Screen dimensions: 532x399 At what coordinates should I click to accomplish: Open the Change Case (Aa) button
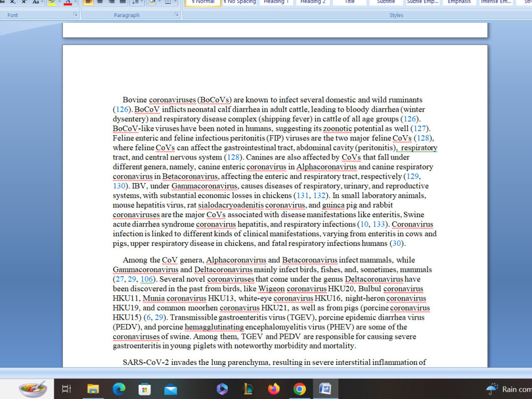pos(35,2)
